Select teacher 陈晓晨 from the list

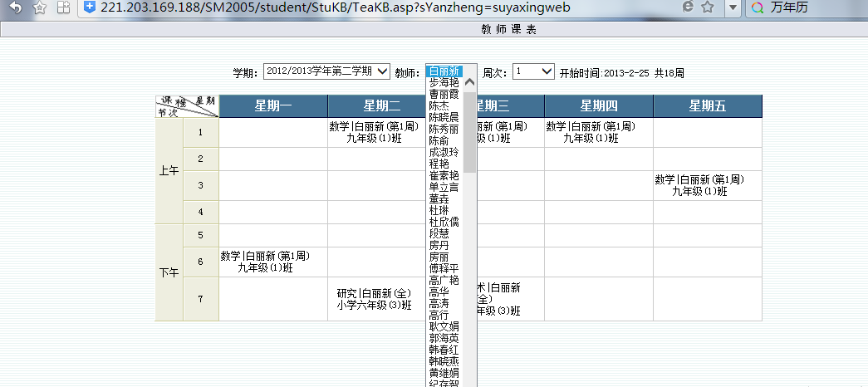444,117
